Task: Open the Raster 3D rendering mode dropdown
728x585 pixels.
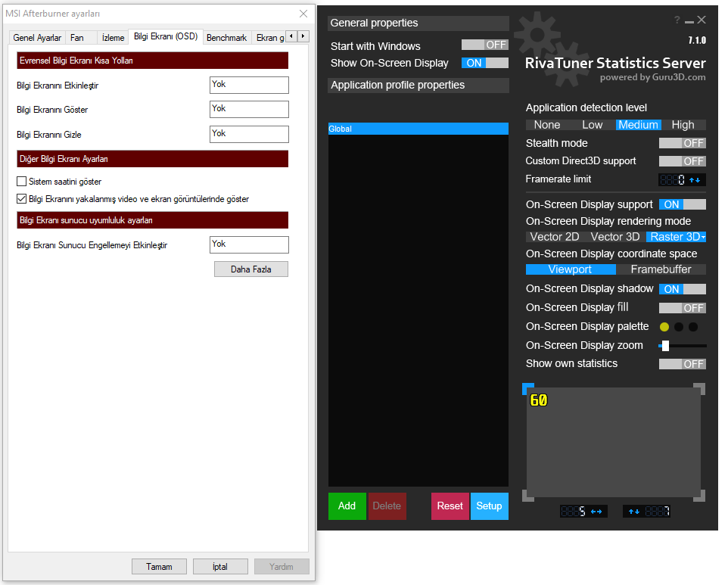Action: click(x=676, y=237)
